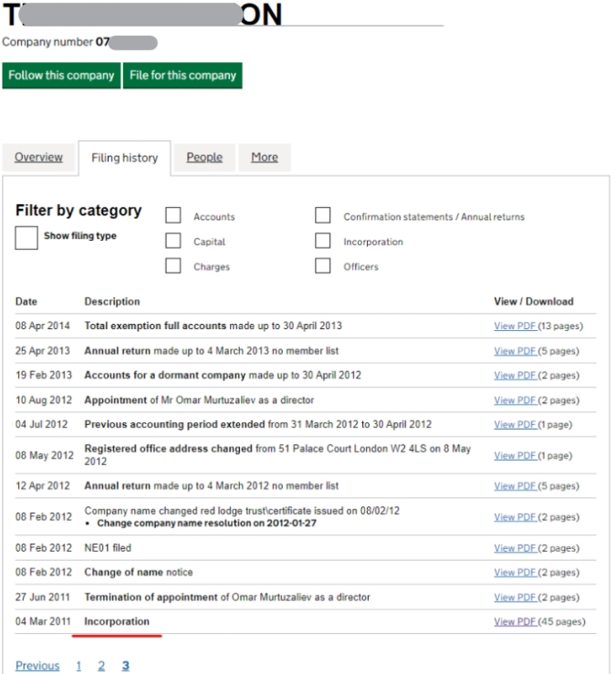The height and width of the screenshot is (674, 616).
Task: Click the View / Download column header
Action: [x=534, y=302]
